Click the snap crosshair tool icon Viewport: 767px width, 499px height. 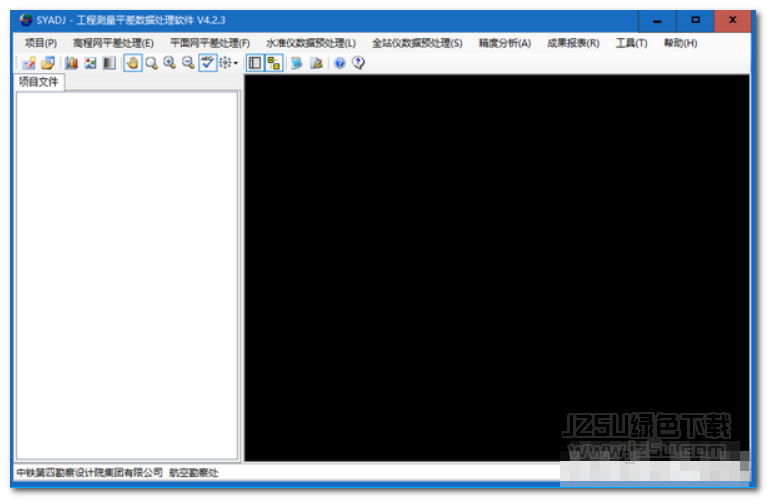[x=225, y=63]
